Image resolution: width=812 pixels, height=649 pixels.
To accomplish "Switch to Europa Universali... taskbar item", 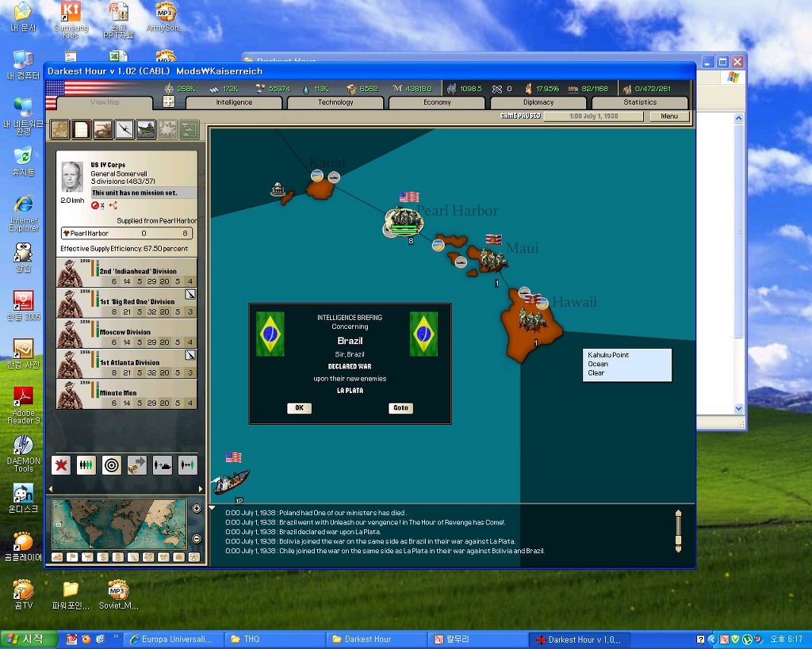I will [175, 639].
